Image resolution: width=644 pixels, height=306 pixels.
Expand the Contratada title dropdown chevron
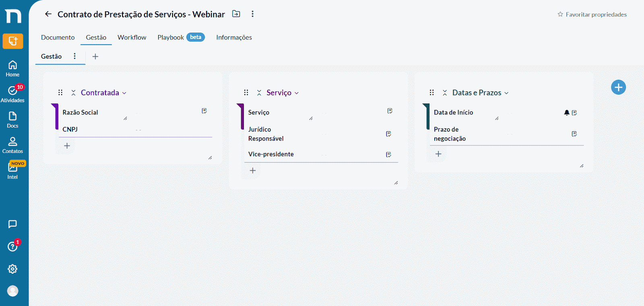coord(124,93)
